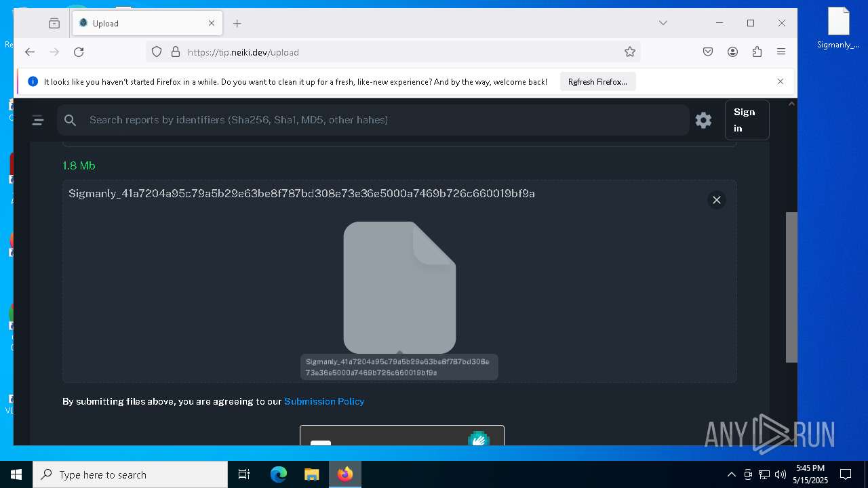The height and width of the screenshot is (488, 868).
Task: Dismiss the Firefox notification bar
Action: click(x=781, y=81)
